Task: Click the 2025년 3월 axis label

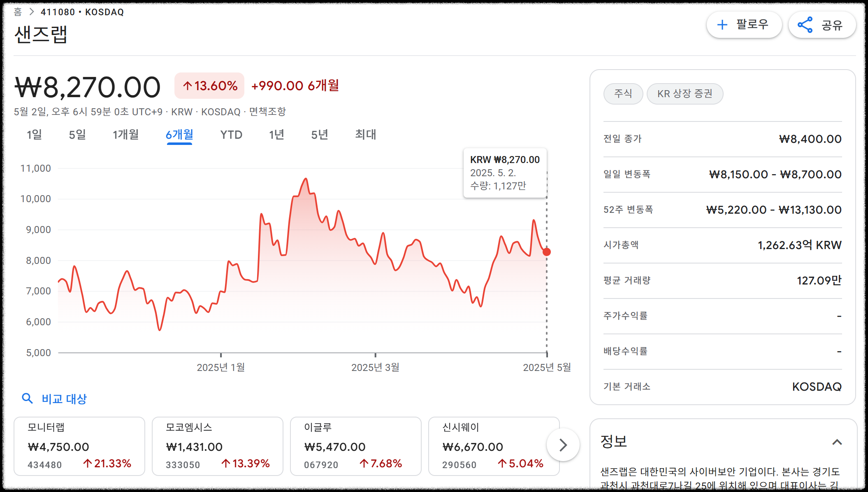Action: (x=375, y=367)
